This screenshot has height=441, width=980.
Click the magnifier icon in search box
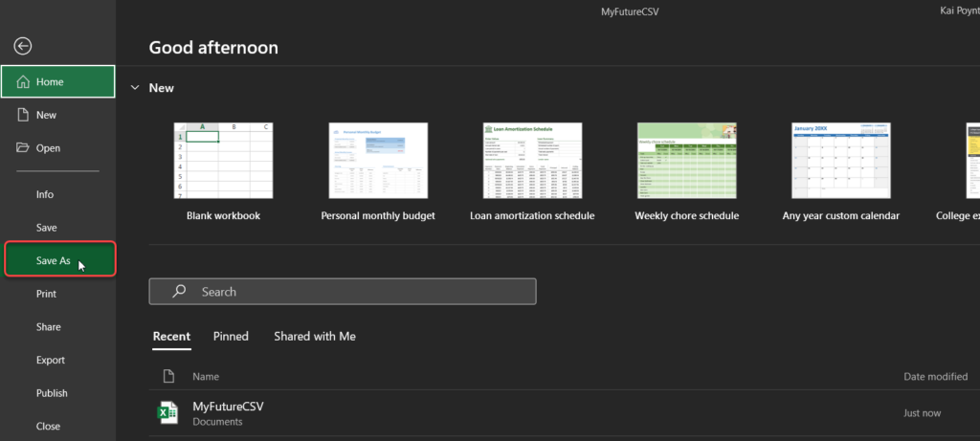coord(178,292)
